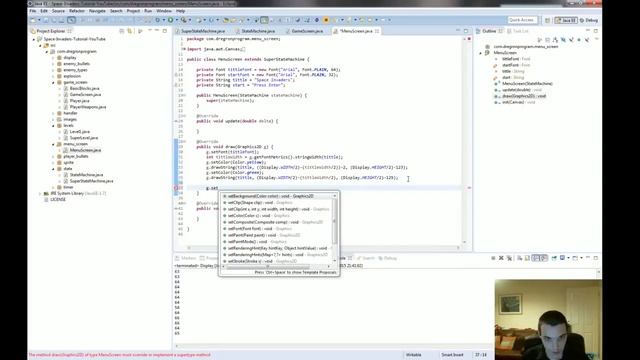Open PlayerWeapons.java in Project Explorer
Screen dimensions: 640x360
(x=88, y=107)
